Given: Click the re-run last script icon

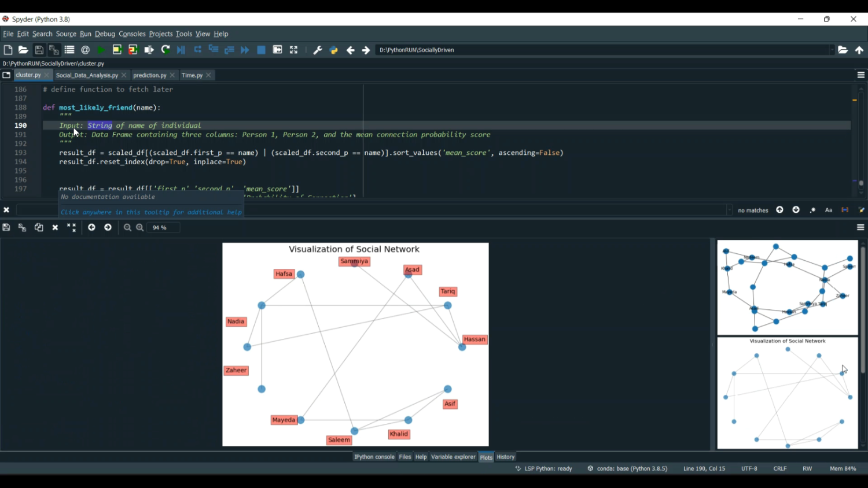Looking at the screenshot, I should 165,50.
